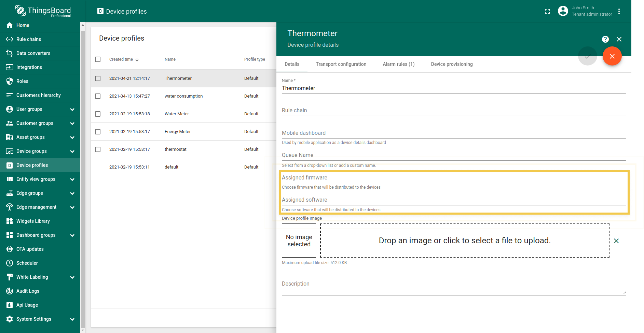Viewport: 644px width, 333px height.
Task: Click the Edge management icon
Action: (x=10, y=207)
